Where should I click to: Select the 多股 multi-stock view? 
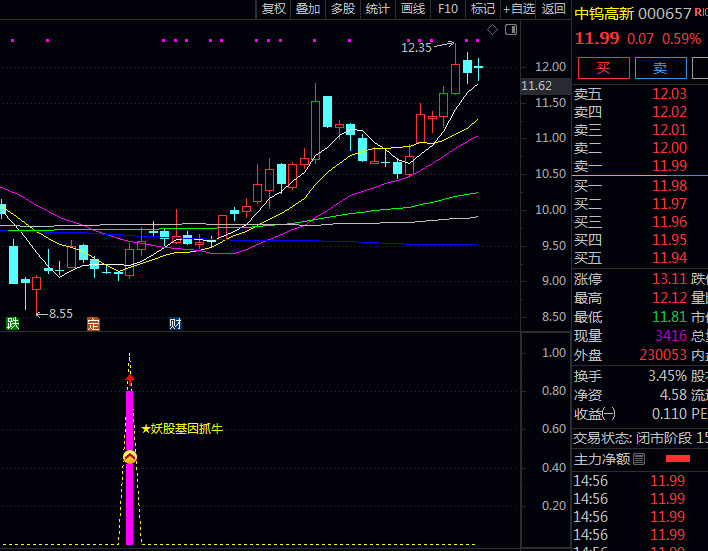tap(343, 9)
